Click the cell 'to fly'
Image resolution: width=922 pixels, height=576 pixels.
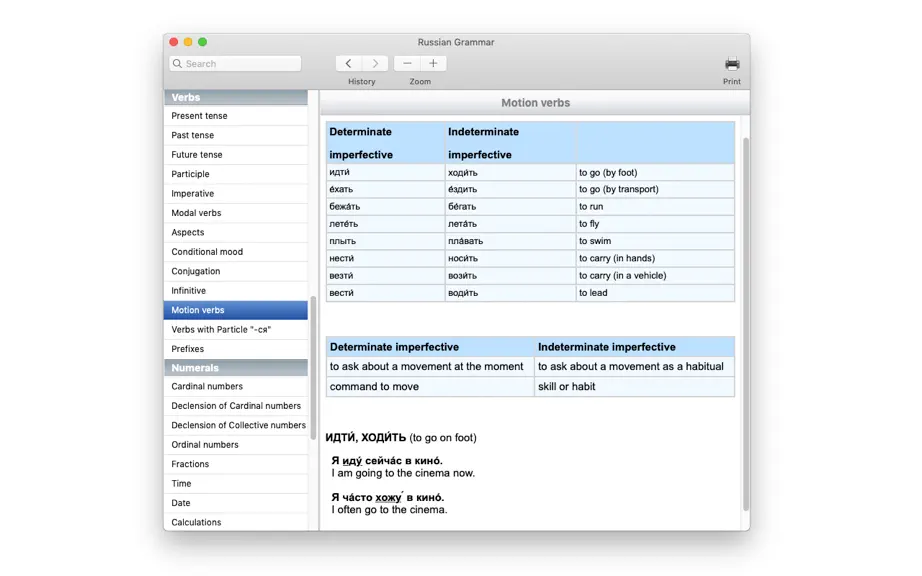[655, 223]
